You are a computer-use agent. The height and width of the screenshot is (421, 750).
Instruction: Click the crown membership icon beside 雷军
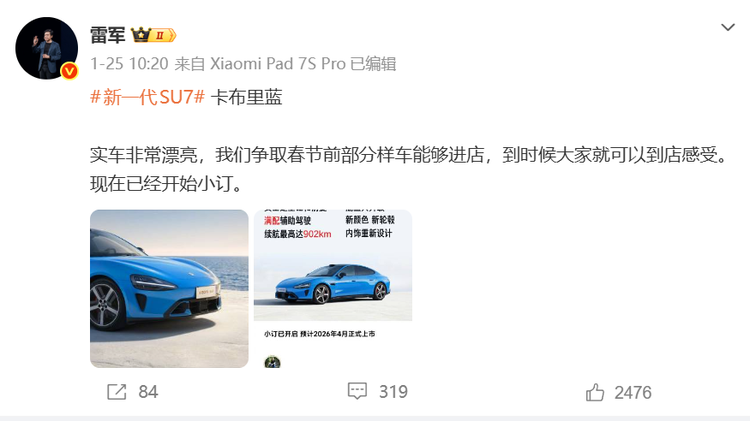[x=141, y=35]
